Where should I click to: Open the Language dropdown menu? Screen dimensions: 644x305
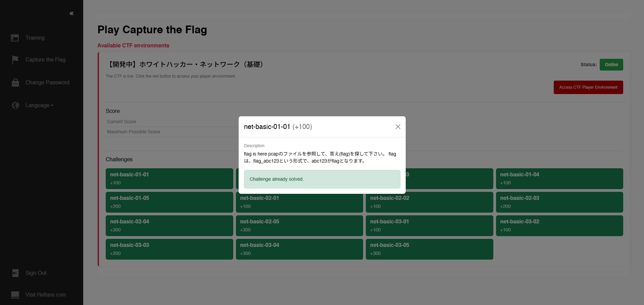39,105
